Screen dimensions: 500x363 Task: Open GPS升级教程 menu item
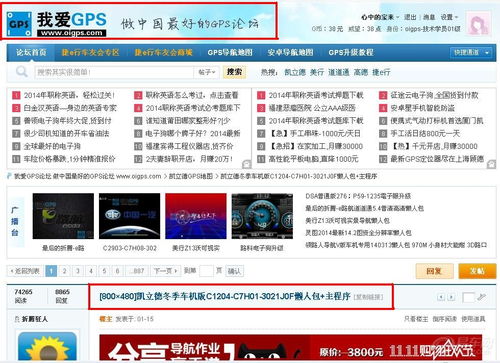point(351,53)
